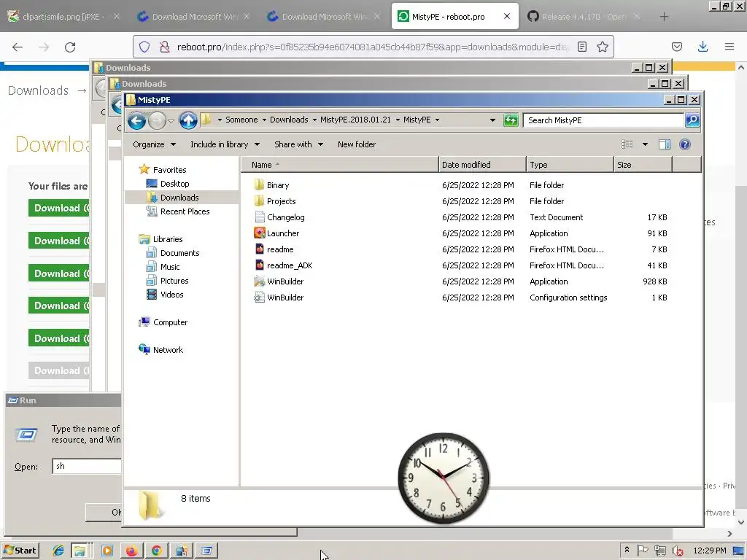747x560 pixels.
Task: Sort files by Size column
Action: tap(643, 165)
